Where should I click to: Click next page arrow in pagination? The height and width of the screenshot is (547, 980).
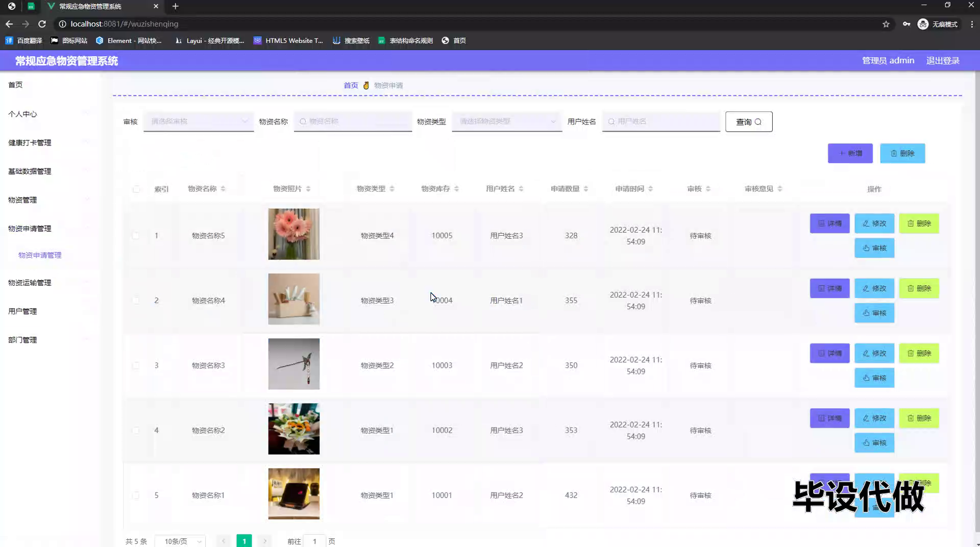pos(265,541)
